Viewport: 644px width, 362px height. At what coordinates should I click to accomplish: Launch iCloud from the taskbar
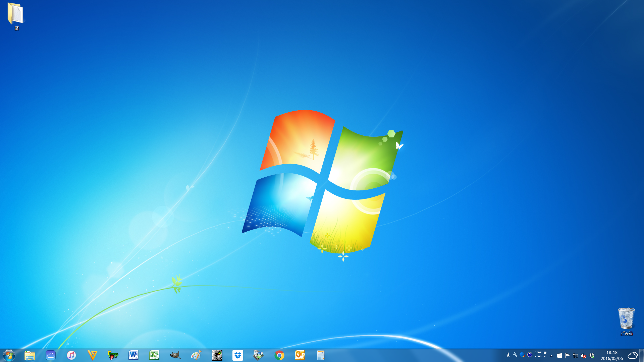[x=51, y=355]
